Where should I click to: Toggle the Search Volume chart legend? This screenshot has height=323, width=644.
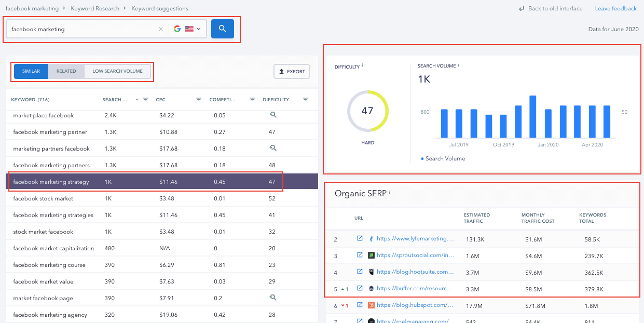pyautogui.click(x=443, y=158)
